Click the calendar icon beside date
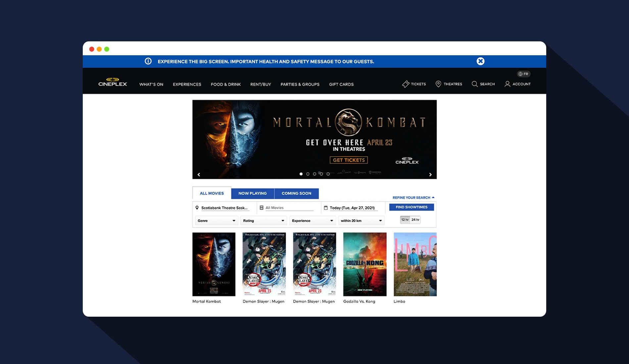Image resolution: width=629 pixels, height=364 pixels. click(326, 208)
